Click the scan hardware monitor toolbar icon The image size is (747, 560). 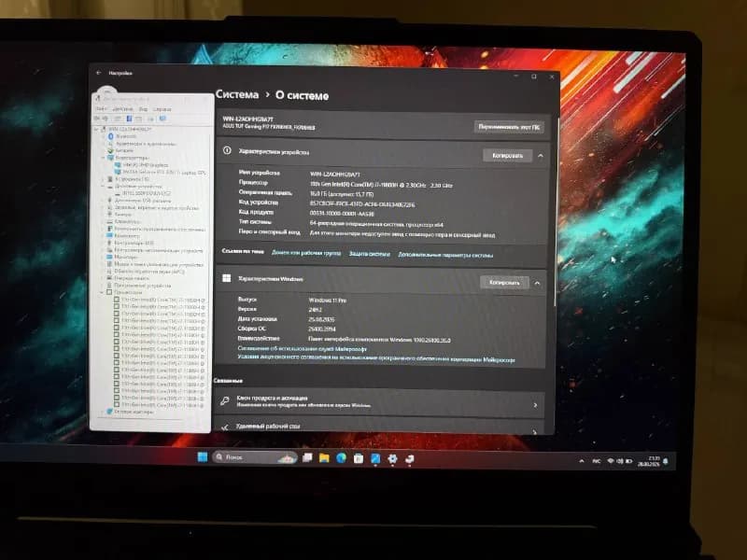pos(162,119)
